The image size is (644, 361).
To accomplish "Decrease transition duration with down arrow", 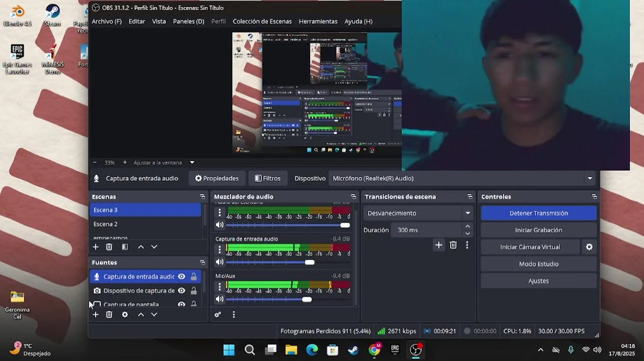I will coord(467,233).
